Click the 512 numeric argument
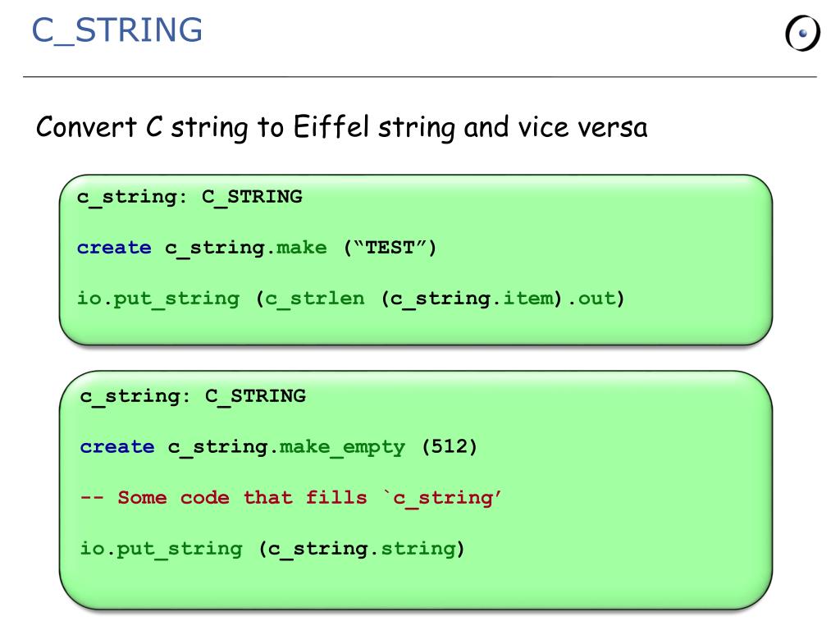 click(449, 447)
